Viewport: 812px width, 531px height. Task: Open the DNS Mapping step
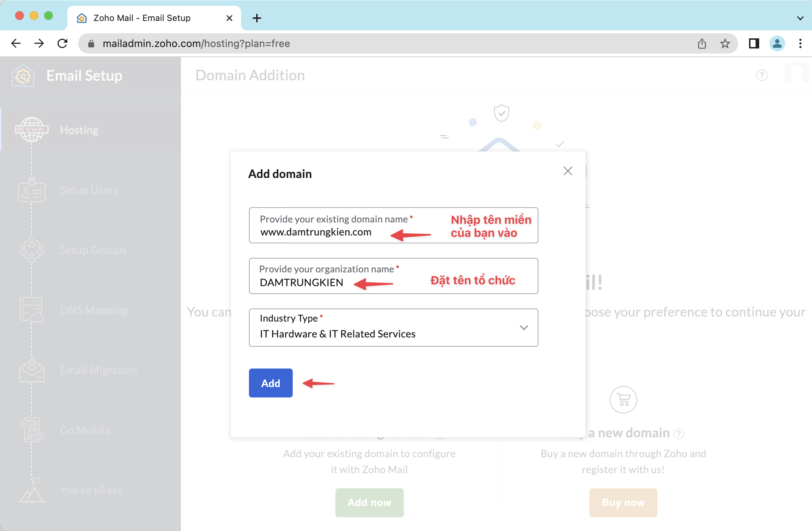[94, 310]
